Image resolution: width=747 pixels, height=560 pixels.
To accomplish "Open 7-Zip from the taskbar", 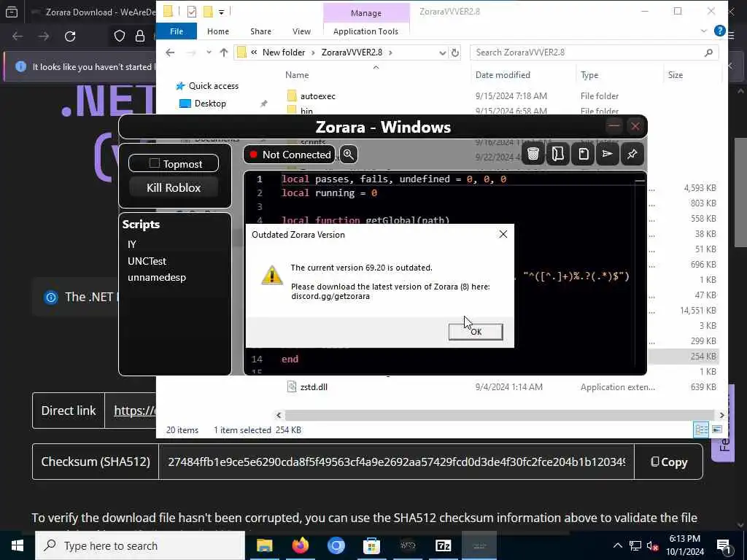I will (443, 545).
